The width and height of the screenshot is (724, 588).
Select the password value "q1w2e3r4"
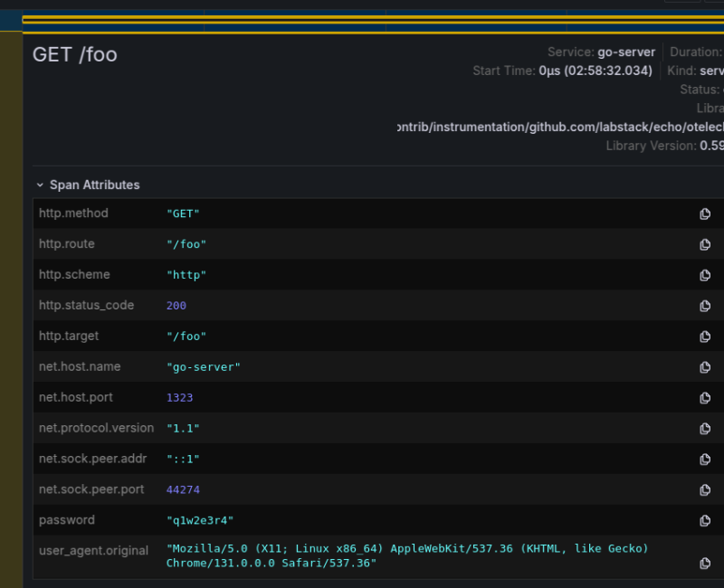coord(201,520)
